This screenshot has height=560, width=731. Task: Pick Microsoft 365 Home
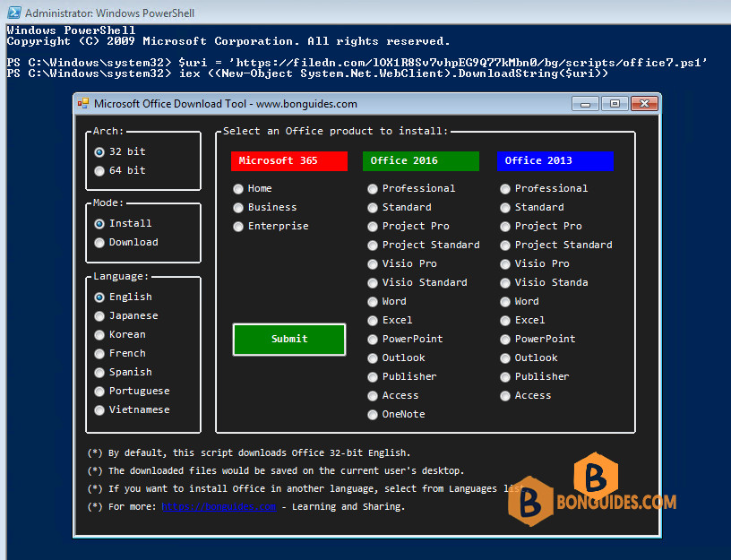click(x=253, y=188)
